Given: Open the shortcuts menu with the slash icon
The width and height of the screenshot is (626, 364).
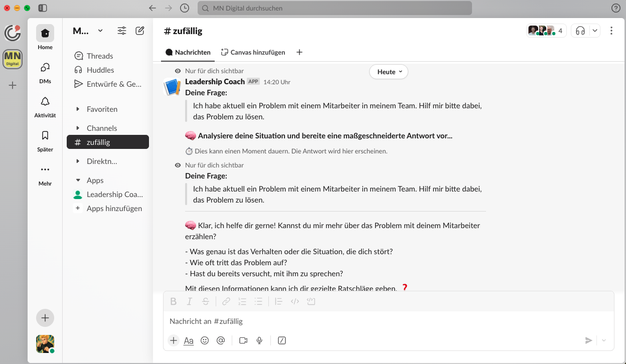Looking at the screenshot, I should click(281, 340).
